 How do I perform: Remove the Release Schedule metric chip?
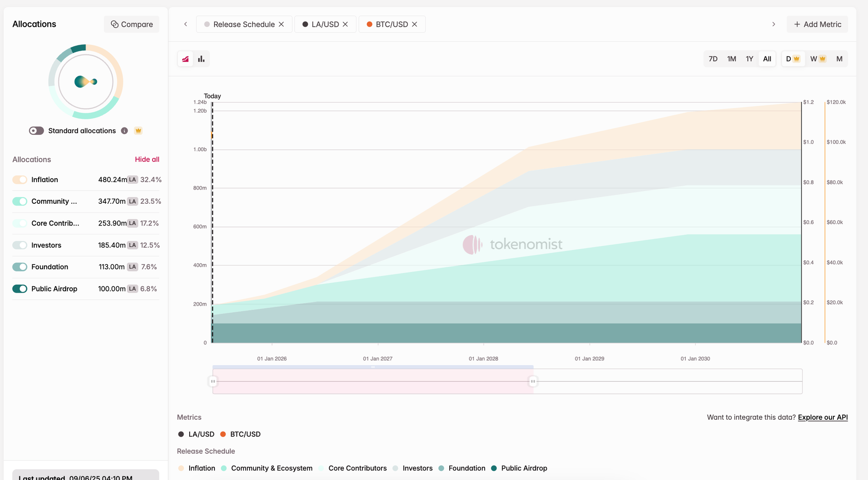(x=281, y=24)
